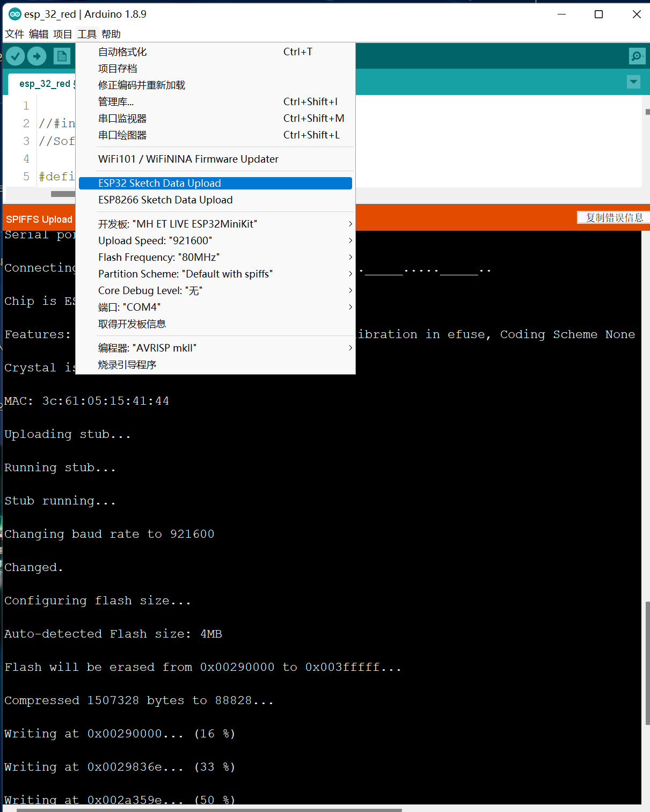Select 烧录引导程序 menu entry
650x812 pixels.
click(215, 365)
